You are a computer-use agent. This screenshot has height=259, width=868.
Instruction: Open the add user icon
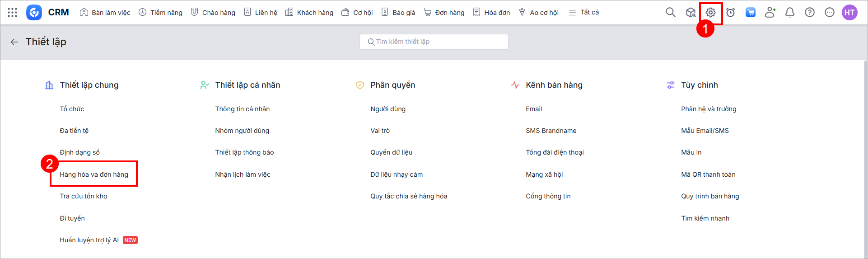tap(770, 13)
